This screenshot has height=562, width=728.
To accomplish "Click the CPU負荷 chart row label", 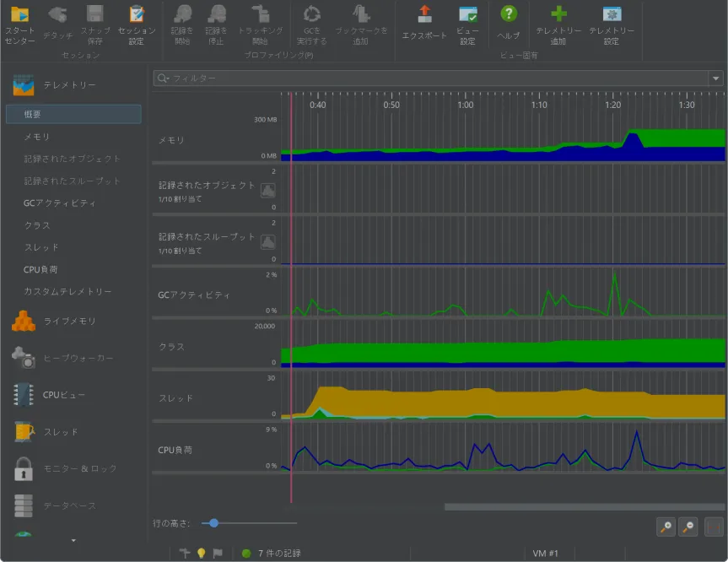I will [x=175, y=450].
